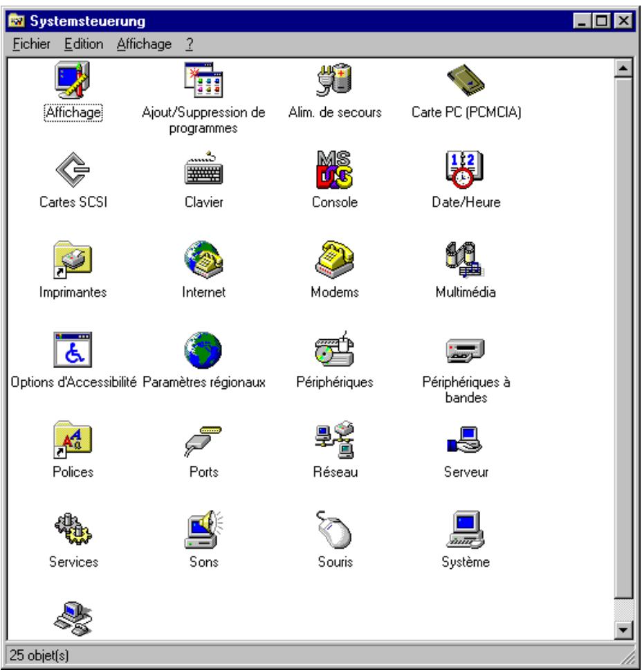Select the Imprimantes printer folder icon
Image resolution: width=642 pixels, height=672 pixels.
tap(73, 260)
